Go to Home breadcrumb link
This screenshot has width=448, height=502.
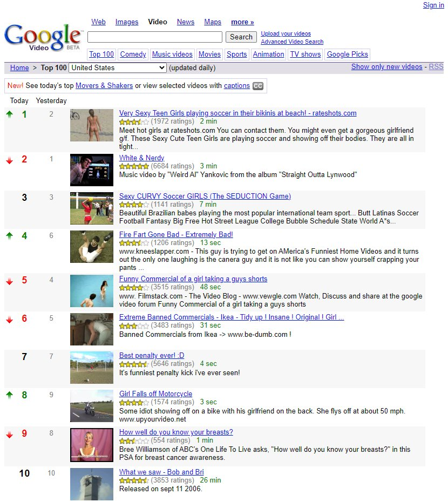pyautogui.click(x=19, y=67)
